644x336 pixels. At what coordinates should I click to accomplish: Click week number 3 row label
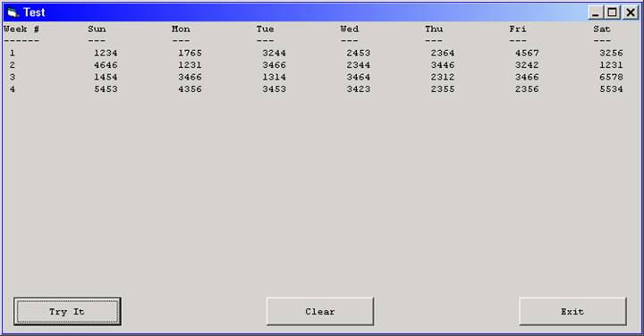coord(13,77)
